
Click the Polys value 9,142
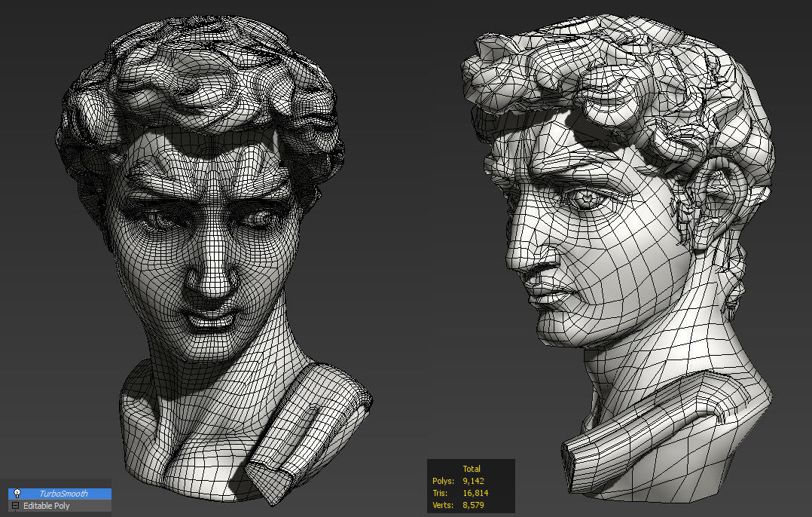[x=473, y=481]
